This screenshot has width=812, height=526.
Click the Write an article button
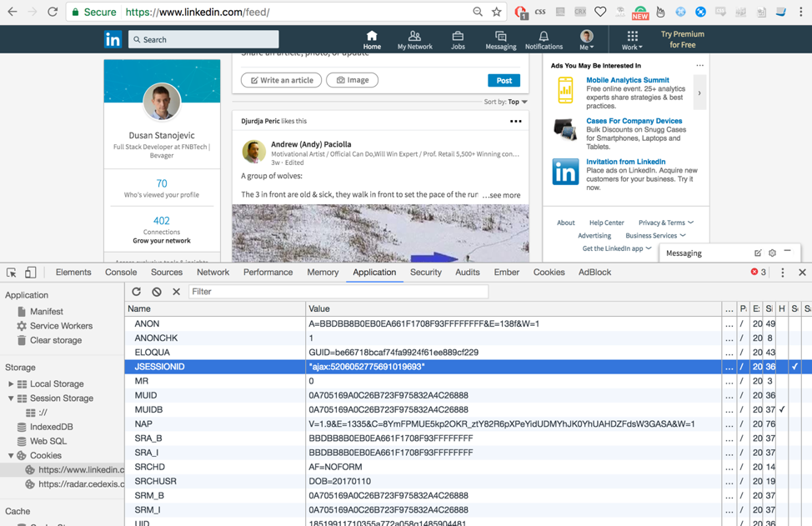[x=281, y=80]
